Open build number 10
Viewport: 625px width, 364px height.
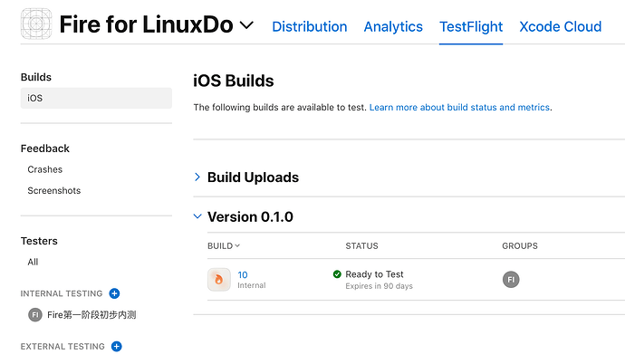[x=243, y=275]
